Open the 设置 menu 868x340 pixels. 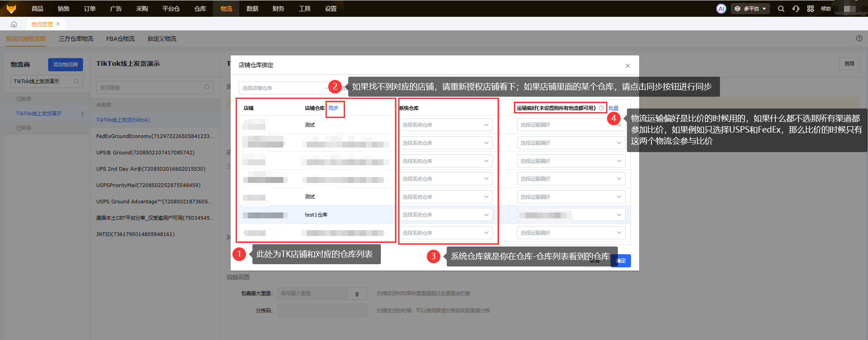(x=331, y=9)
